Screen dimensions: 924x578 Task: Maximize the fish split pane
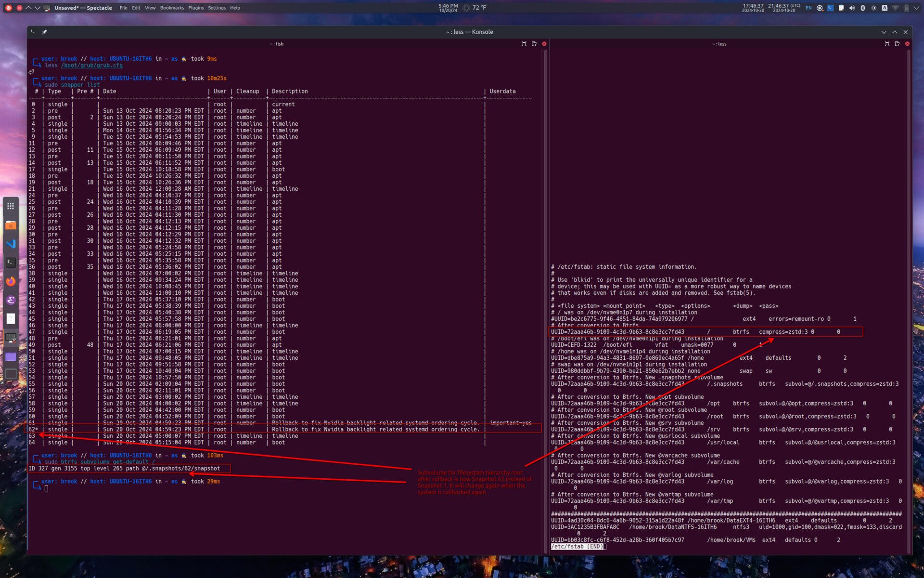(524, 44)
